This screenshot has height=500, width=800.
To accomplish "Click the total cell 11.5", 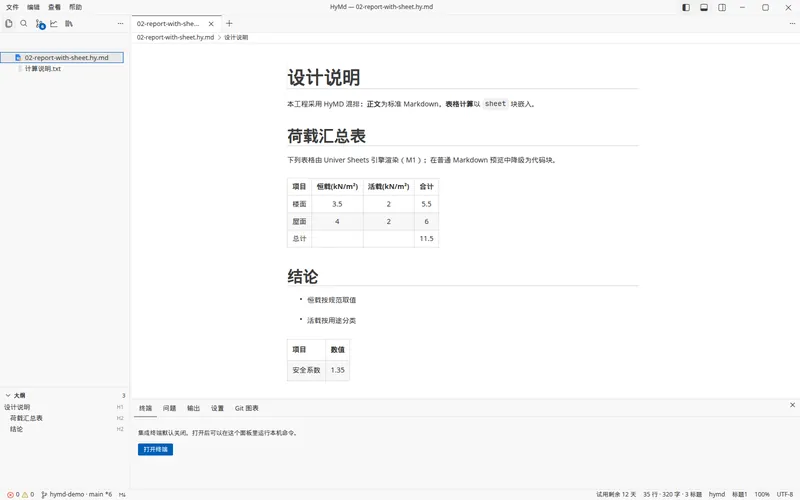I will point(427,239).
